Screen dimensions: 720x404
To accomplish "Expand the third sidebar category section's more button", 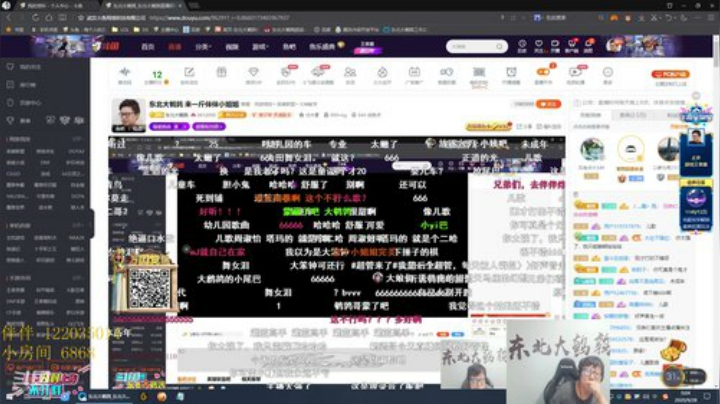I will (78, 278).
